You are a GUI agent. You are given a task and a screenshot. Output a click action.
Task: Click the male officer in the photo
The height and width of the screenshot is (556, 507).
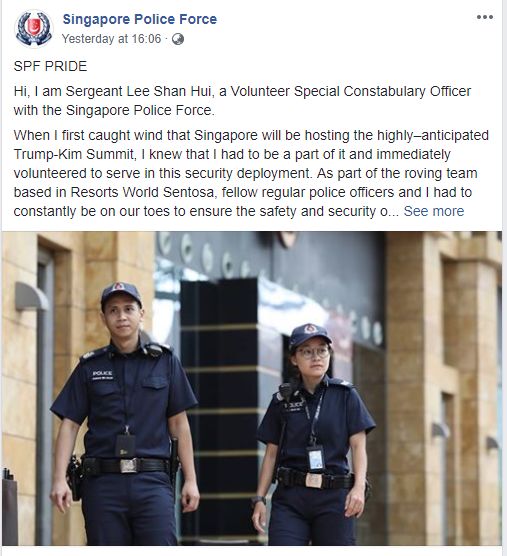click(124, 413)
